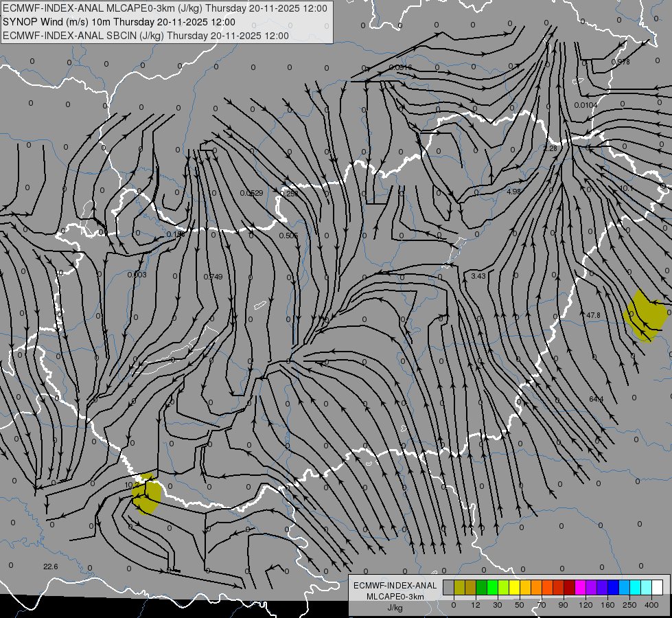Image resolution: width=672 pixels, height=618 pixels.
Task: Click the dark green legend swatch
Action: coord(482,587)
